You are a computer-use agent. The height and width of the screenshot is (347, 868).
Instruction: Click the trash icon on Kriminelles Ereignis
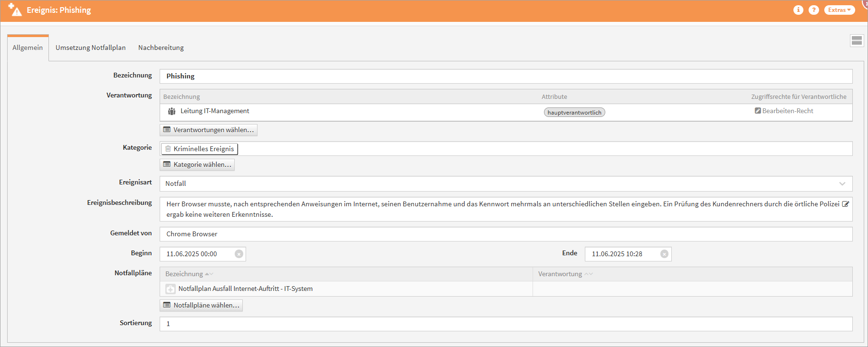click(168, 149)
